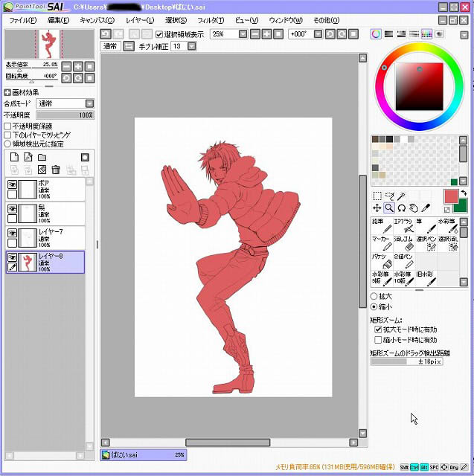Viewport: 474px width, 476px height.
Task: Enable 下のレイヤーでクリッピング checkbox
Action: 7,135
